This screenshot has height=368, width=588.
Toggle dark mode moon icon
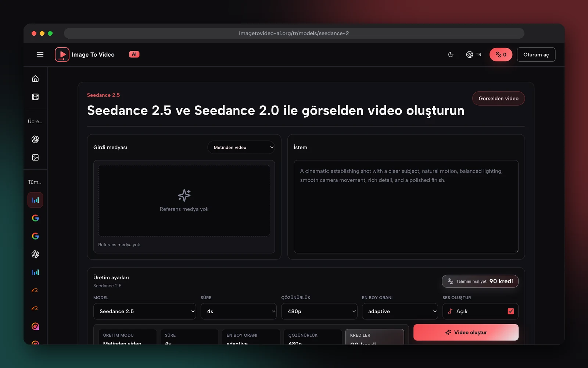[x=451, y=54]
